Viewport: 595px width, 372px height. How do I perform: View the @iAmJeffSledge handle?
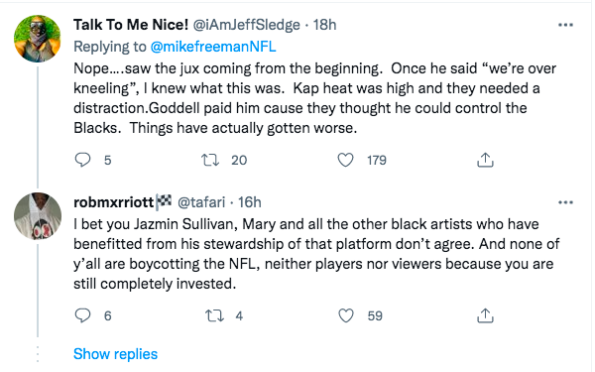pos(247,25)
